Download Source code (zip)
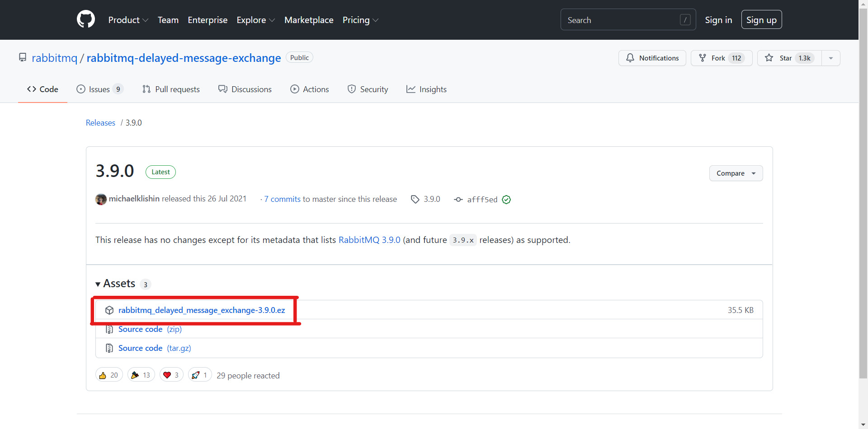This screenshot has height=429, width=868. coord(150,329)
